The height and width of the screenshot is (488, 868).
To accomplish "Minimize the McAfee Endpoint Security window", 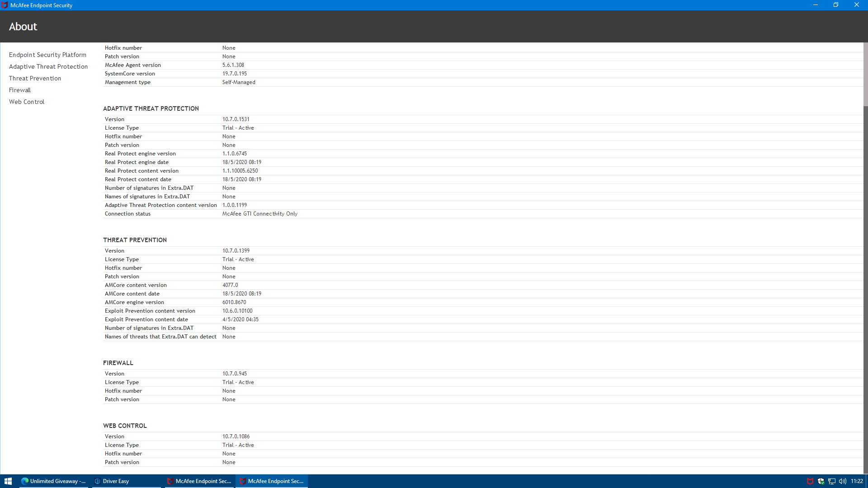I will pyautogui.click(x=815, y=5).
